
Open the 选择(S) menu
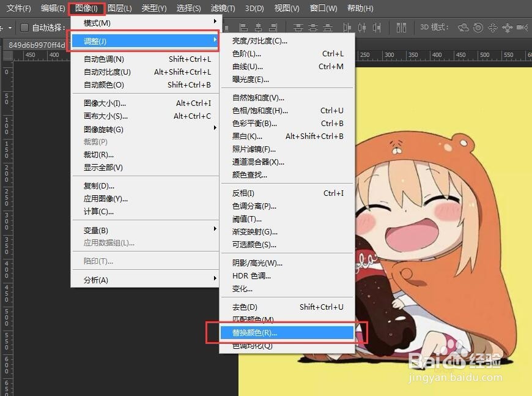pyautogui.click(x=188, y=8)
